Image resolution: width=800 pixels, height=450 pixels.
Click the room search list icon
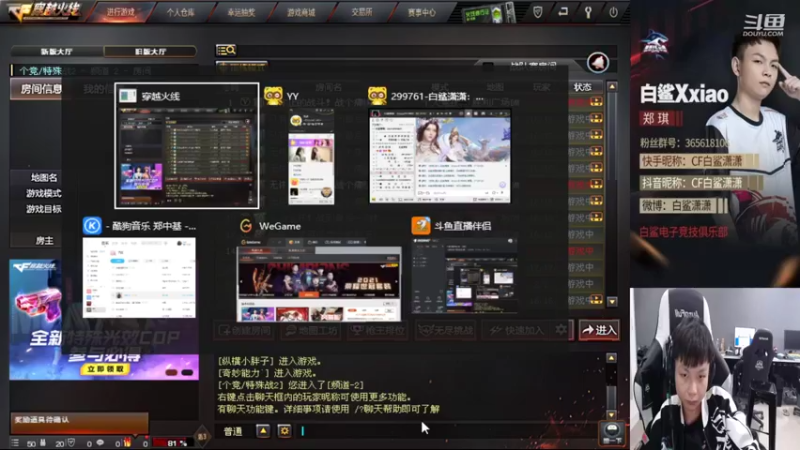226,49
